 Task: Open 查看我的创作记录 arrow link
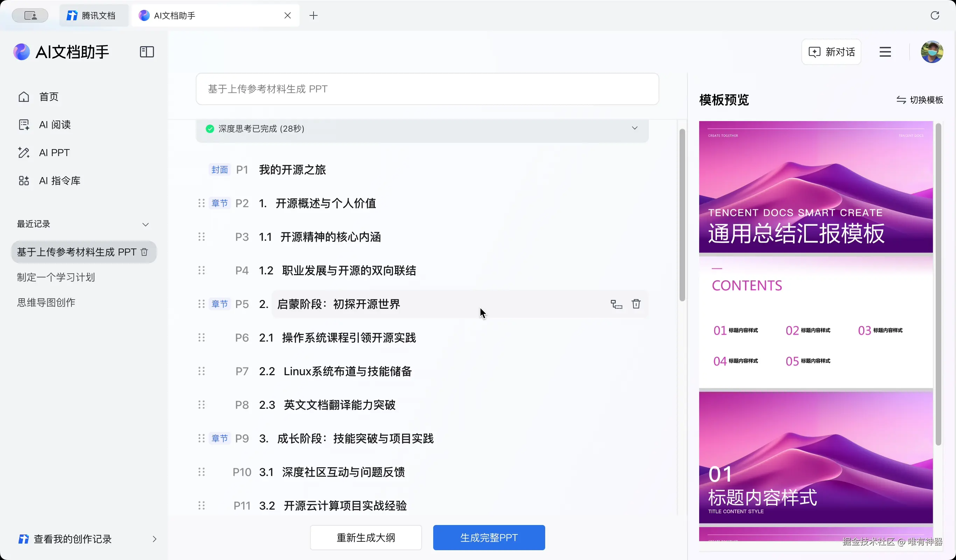(154, 539)
